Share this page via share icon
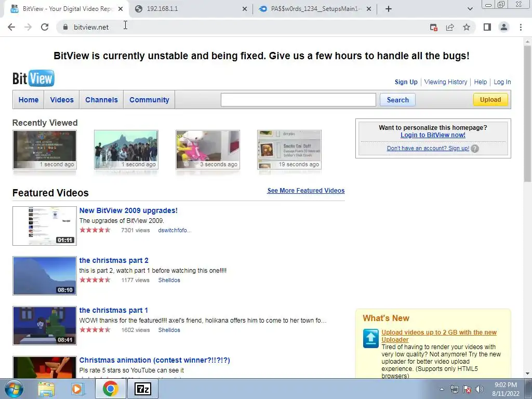The height and width of the screenshot is (399, 532). (450, 28)
